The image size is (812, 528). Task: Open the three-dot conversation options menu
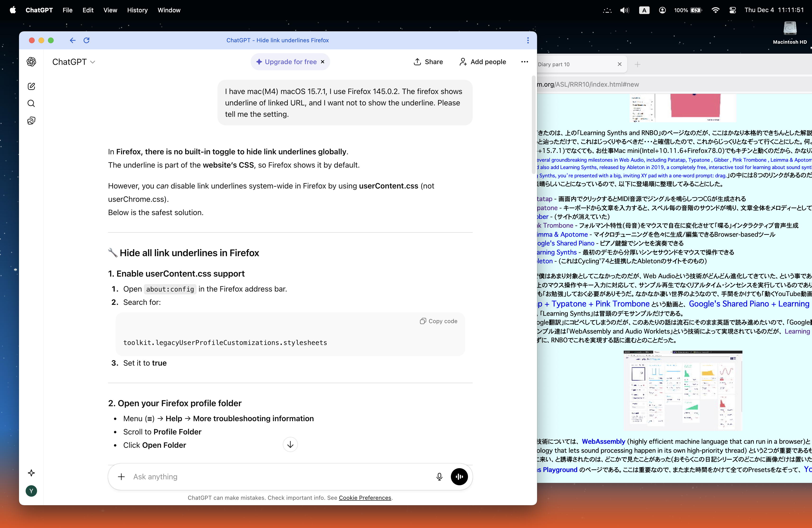(x=524, y=62)
